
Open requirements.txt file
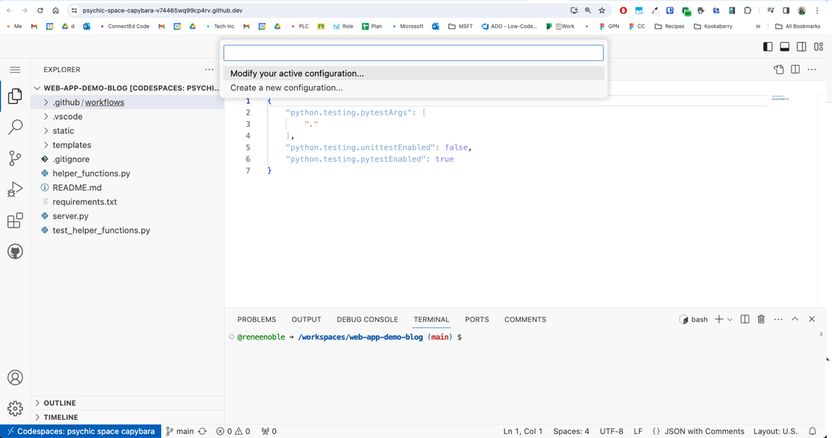[x=127, y=202]
